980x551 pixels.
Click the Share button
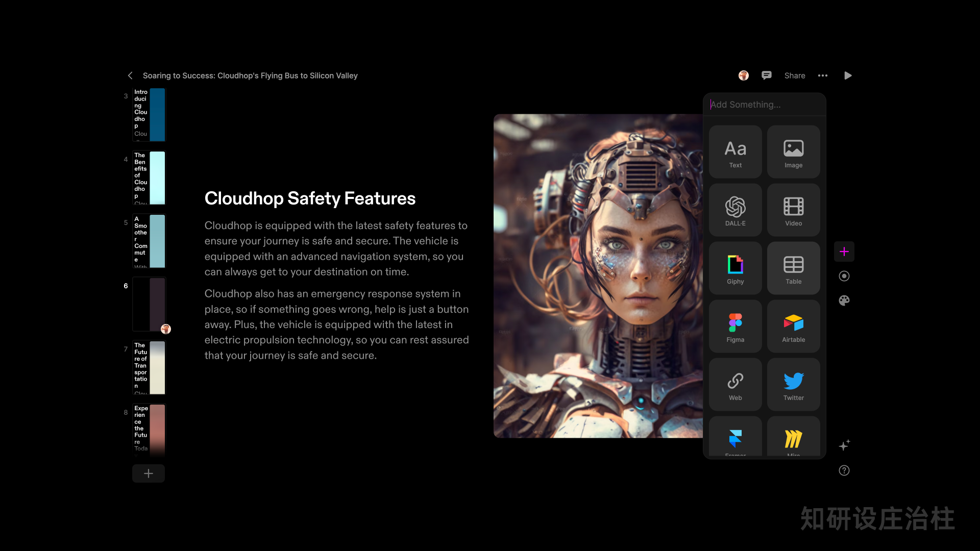795,76
